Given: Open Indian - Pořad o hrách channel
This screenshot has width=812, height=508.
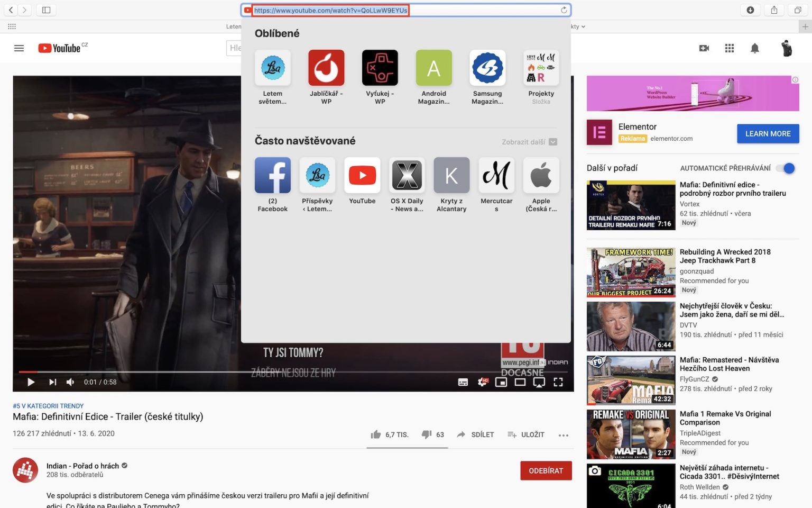Looking at the screenshot, I should [x=82, y=466].
